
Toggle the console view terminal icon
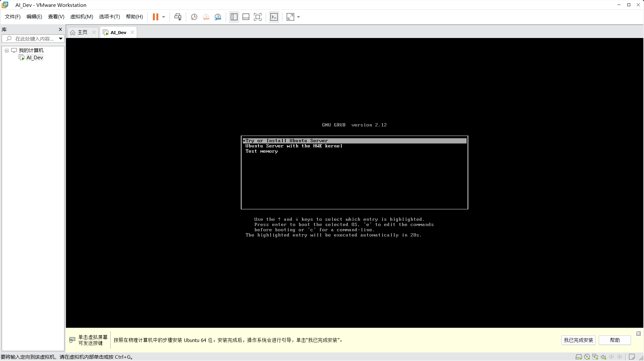[274, 17]
